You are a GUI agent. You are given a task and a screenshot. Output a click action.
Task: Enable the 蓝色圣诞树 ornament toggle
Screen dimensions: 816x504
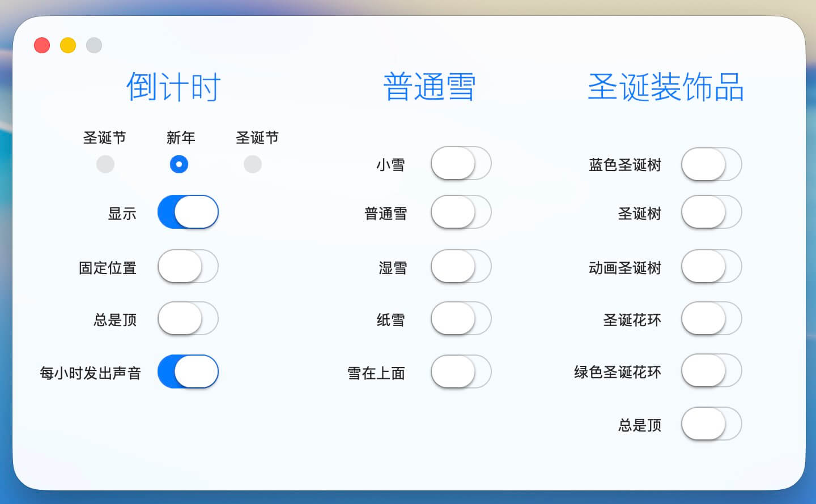tap(711, 164)
